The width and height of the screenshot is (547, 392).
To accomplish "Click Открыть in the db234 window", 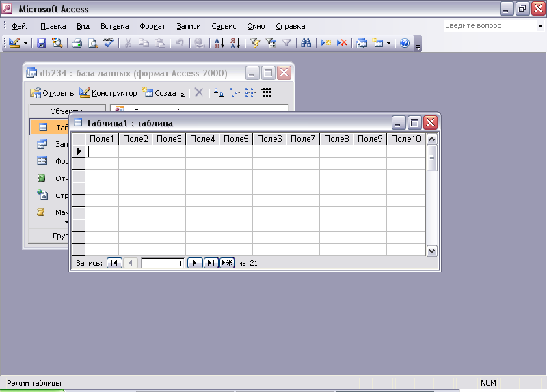I will (x=52, y=93).
